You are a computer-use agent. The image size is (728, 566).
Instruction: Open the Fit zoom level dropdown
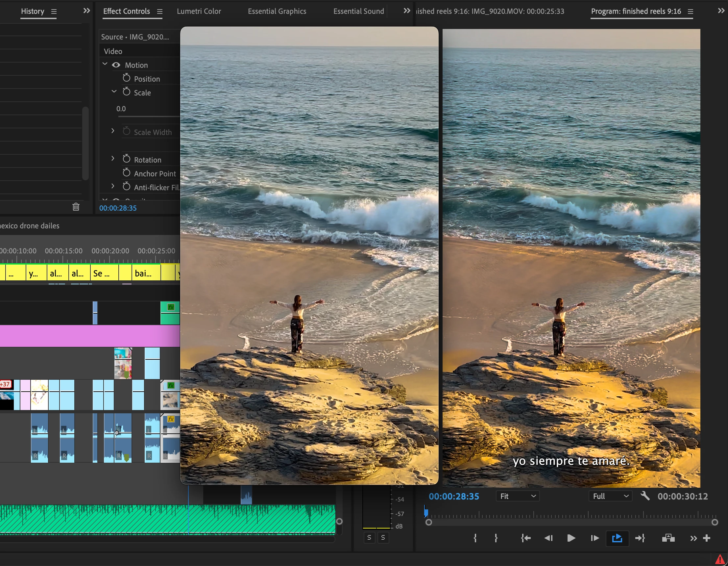tap(518, 496)
